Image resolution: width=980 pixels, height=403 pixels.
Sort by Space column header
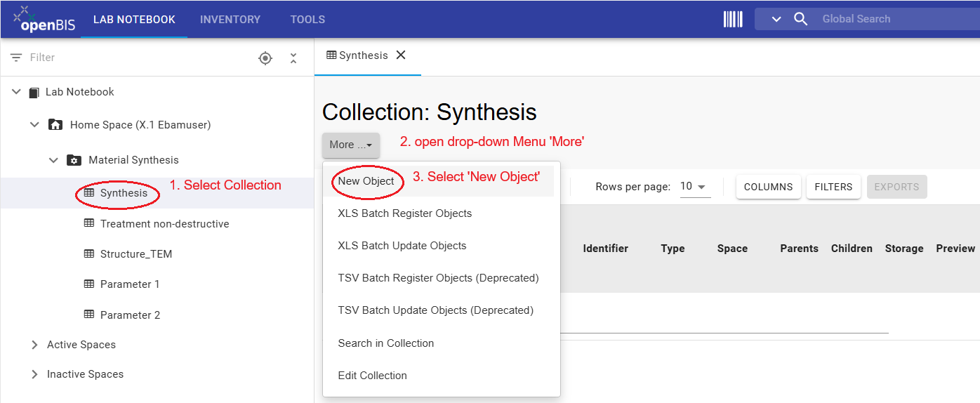[732, 249]
